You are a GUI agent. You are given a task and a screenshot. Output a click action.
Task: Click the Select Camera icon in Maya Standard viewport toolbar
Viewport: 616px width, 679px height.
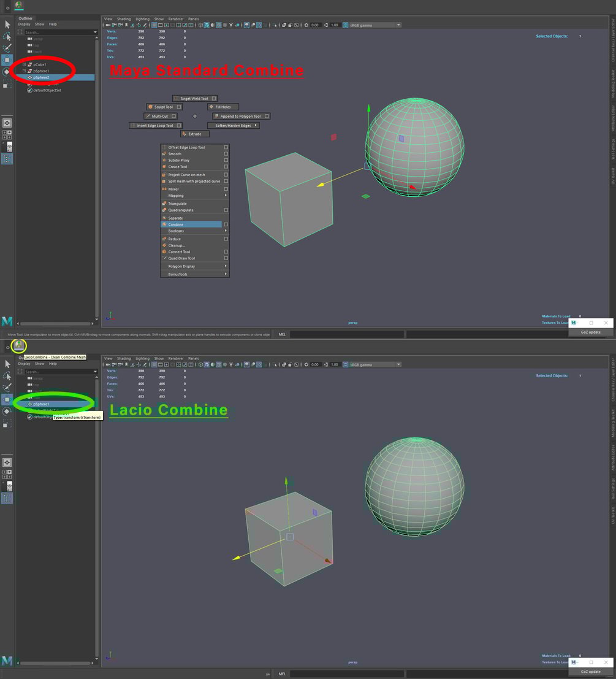pyautogui.click(x=108, y=25)
